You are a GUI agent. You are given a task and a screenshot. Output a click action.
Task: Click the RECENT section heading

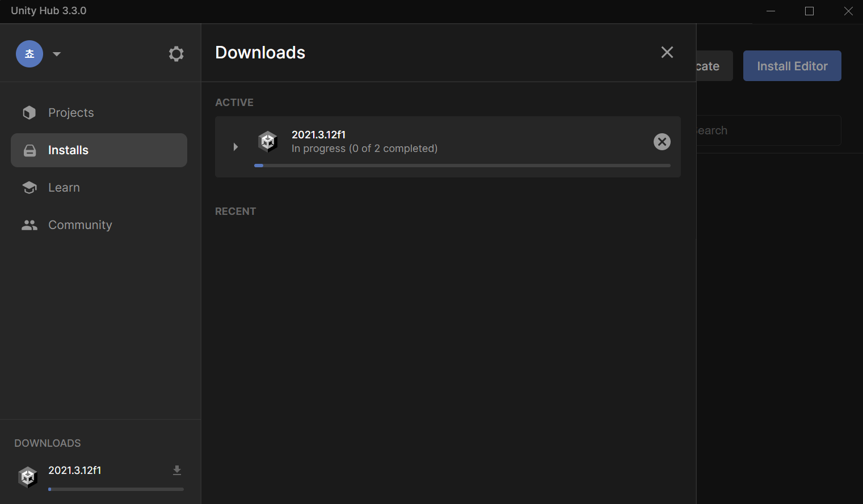pos(235,211)
